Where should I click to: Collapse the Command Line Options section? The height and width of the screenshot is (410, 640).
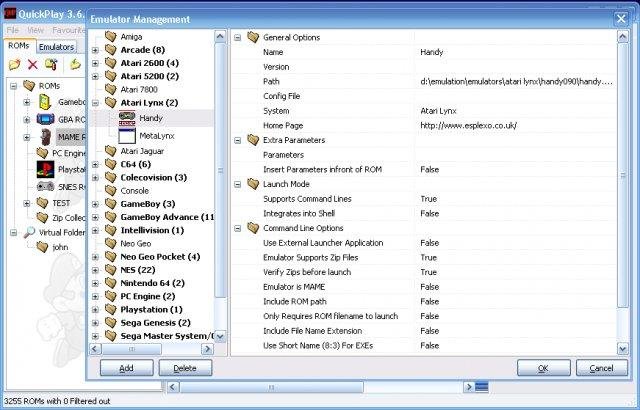tap(238, 228)
